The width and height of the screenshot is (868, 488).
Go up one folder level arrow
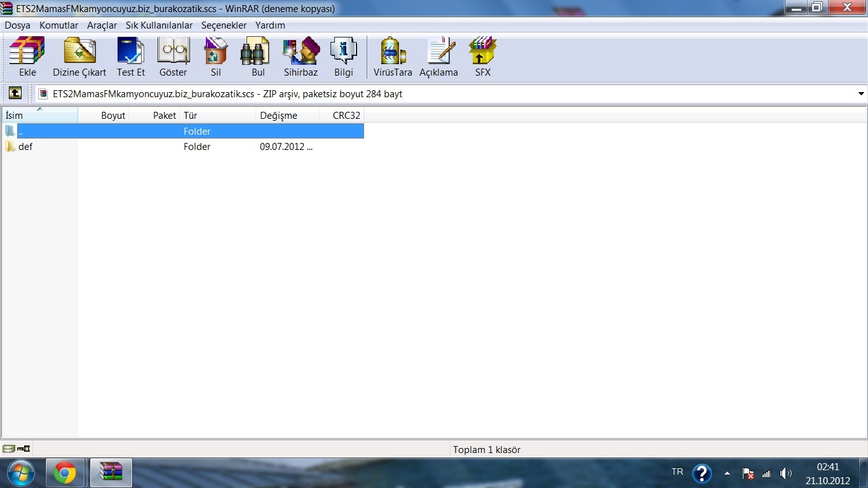15,93
